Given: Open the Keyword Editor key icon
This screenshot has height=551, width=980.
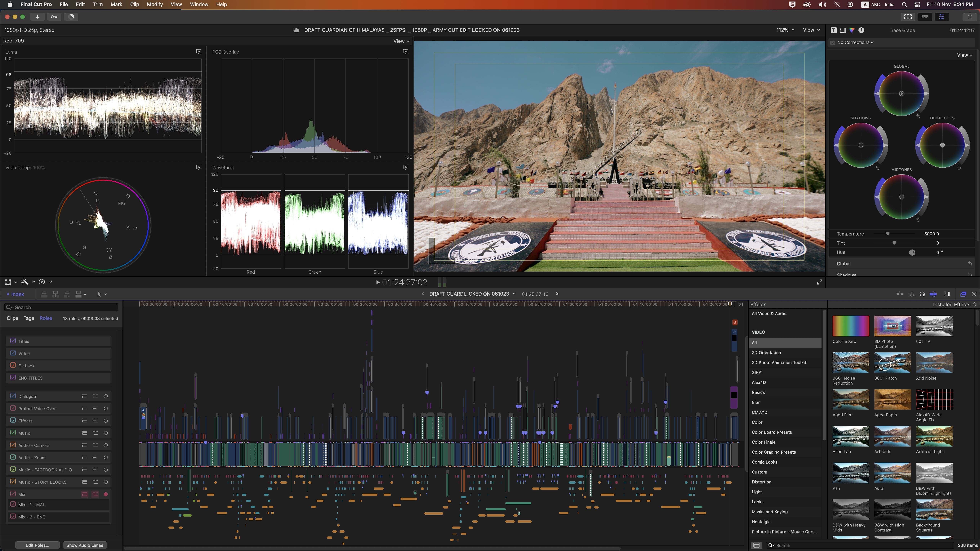Looking at the screenshot, I should [54, 16].
